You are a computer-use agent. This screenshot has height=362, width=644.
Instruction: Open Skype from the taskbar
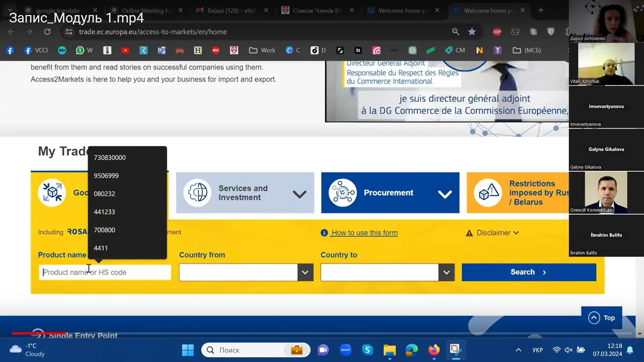368,350
